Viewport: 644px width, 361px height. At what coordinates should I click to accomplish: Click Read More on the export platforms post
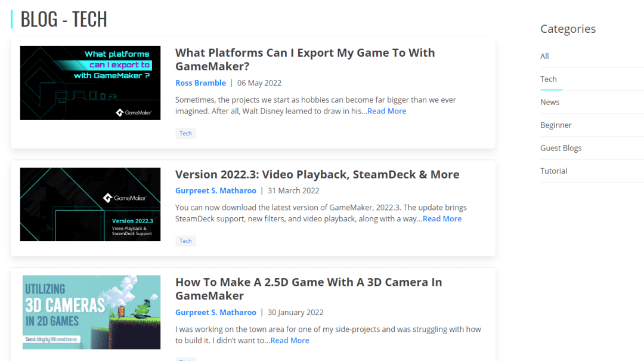(386, 111)
